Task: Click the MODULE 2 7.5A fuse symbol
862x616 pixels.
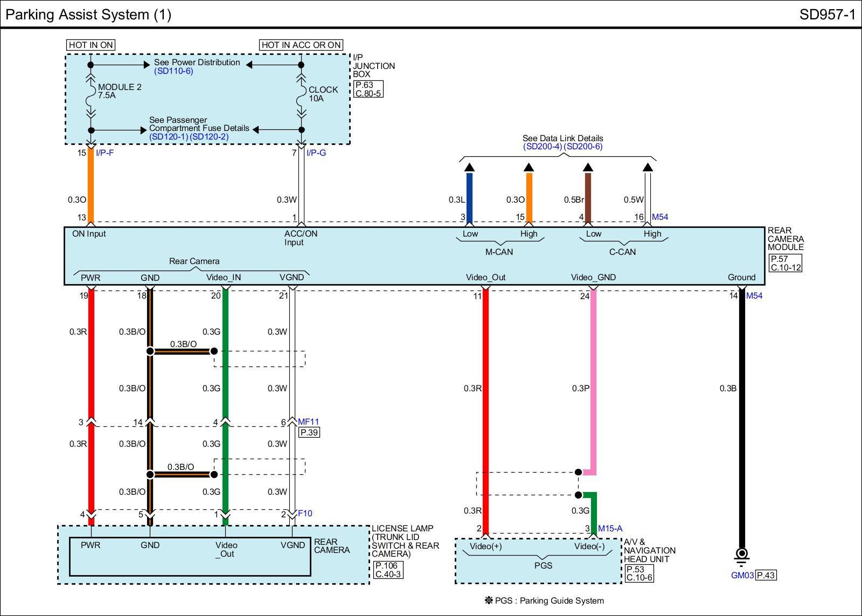Action: [x=91, y=97]
